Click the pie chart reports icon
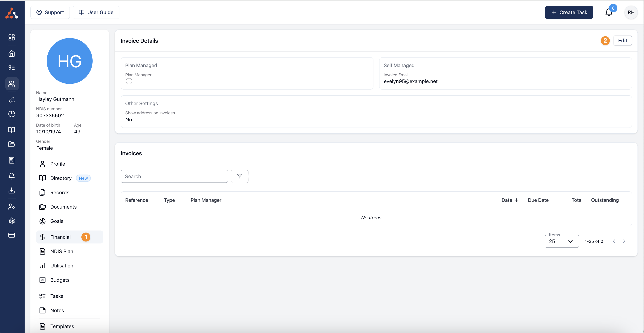Screen dimensions: 644x333 11,114
